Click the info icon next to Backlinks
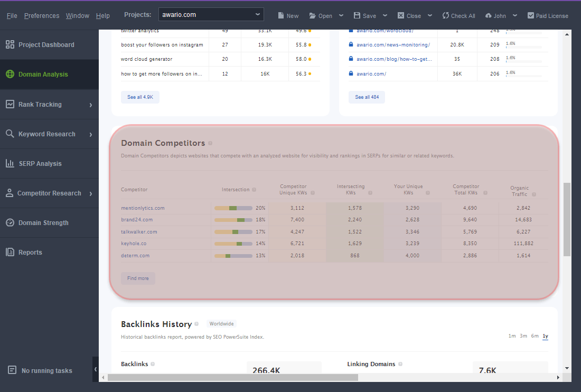581x392 pixels. tap(153, 364)
